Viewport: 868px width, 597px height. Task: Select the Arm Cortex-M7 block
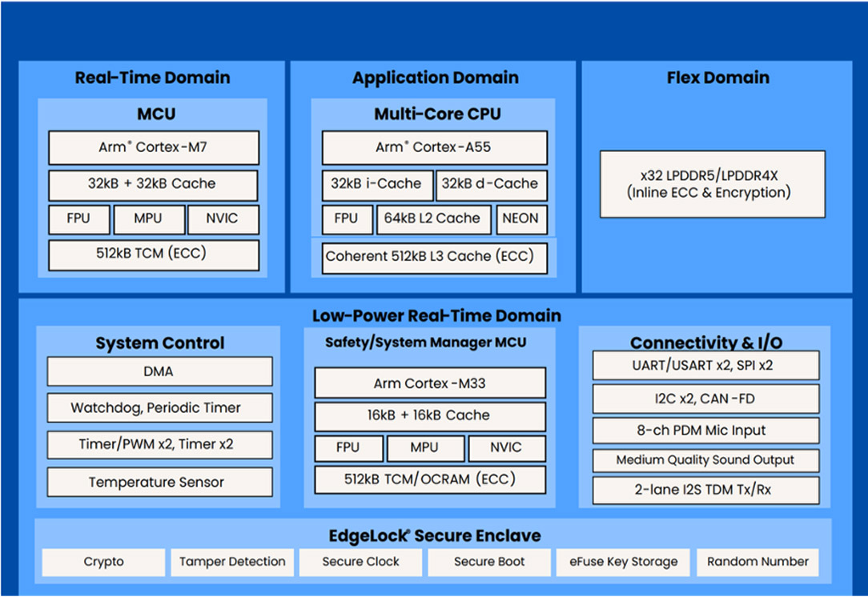(x=153, y=147)
